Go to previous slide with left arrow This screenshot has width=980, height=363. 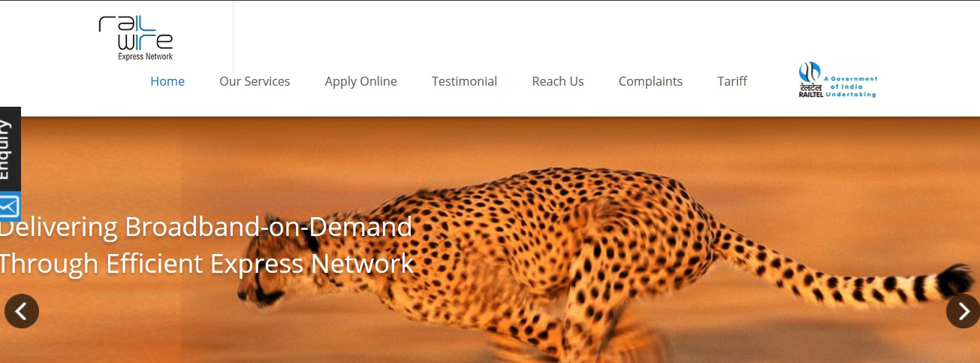coord(22,311)
